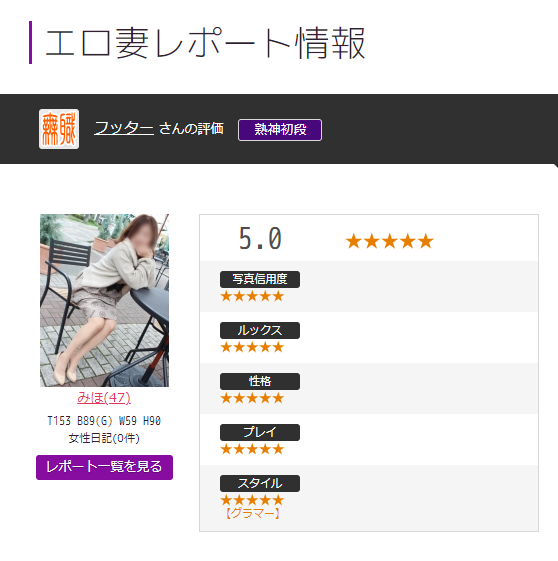The image size is (558, 561).
Task: Click the 写真信用度 label badge
Action: pos(260,279)
